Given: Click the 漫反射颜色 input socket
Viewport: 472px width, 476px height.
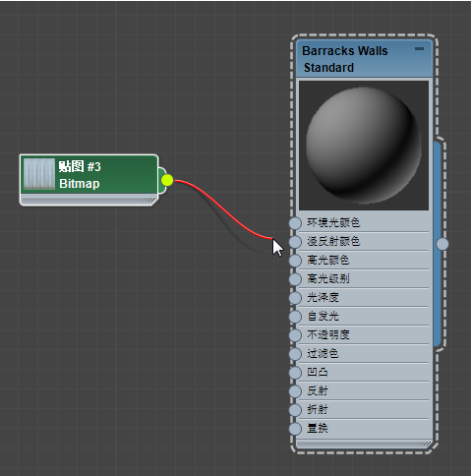Looking at the screenshot, I should [295, 242].
